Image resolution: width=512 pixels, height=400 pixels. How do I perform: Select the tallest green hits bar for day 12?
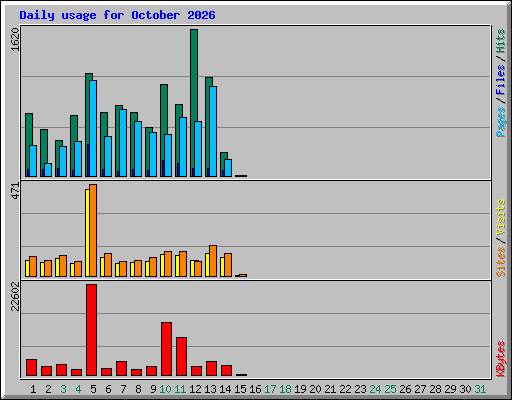pos(194,103)
